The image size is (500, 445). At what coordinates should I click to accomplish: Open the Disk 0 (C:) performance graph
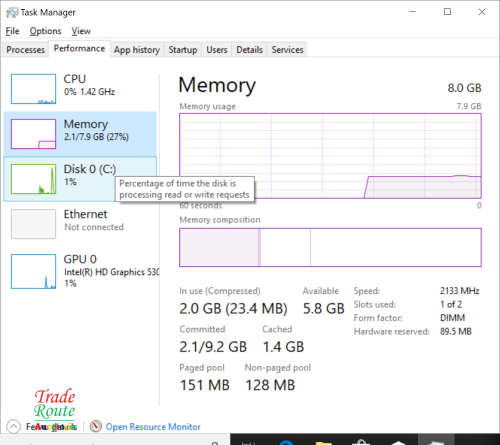[80, 179]
